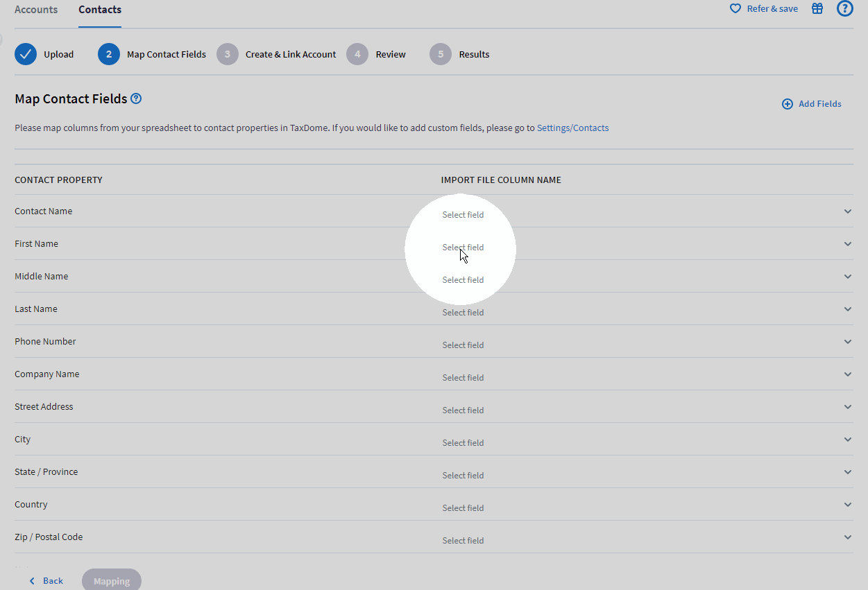
Task: Switch to the Accounts tab
Action: [x=36, y=9]
